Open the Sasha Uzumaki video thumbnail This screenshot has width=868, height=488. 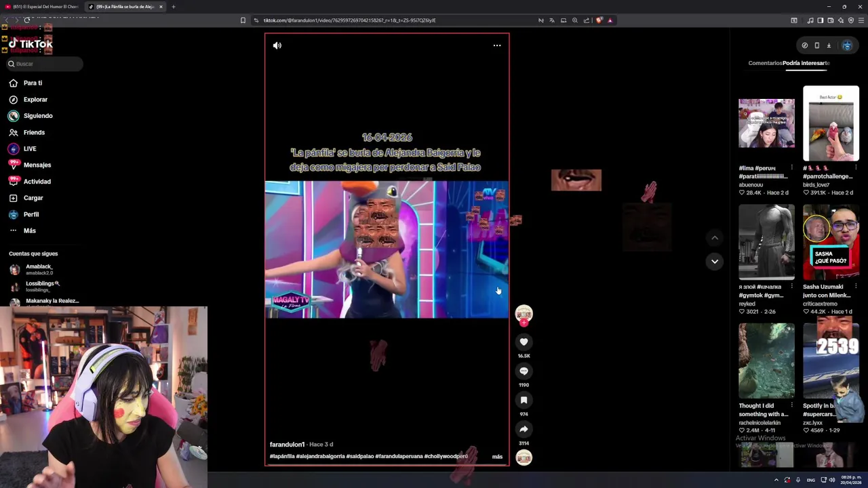click(x=831, y=242)
